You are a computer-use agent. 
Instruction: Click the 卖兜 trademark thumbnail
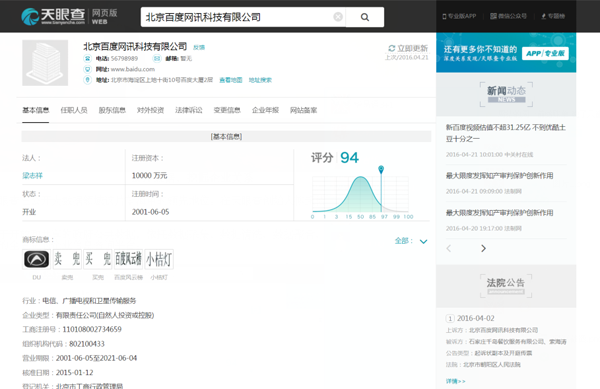[x=67, y=259]
